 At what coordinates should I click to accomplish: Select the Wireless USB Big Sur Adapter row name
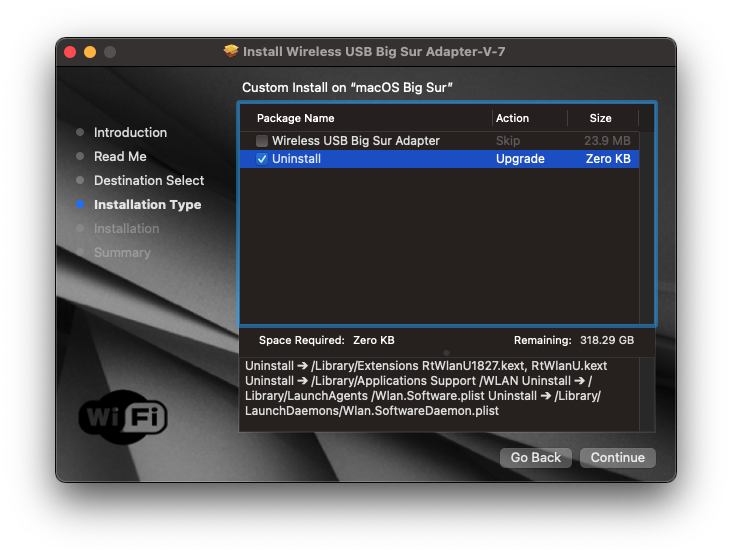pos(356,141)
